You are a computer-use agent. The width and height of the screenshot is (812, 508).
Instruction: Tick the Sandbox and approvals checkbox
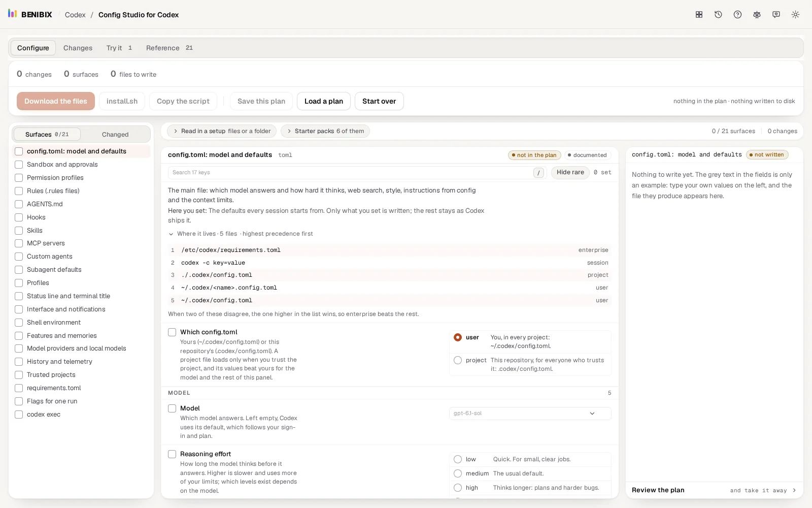(x=19, y=165)
